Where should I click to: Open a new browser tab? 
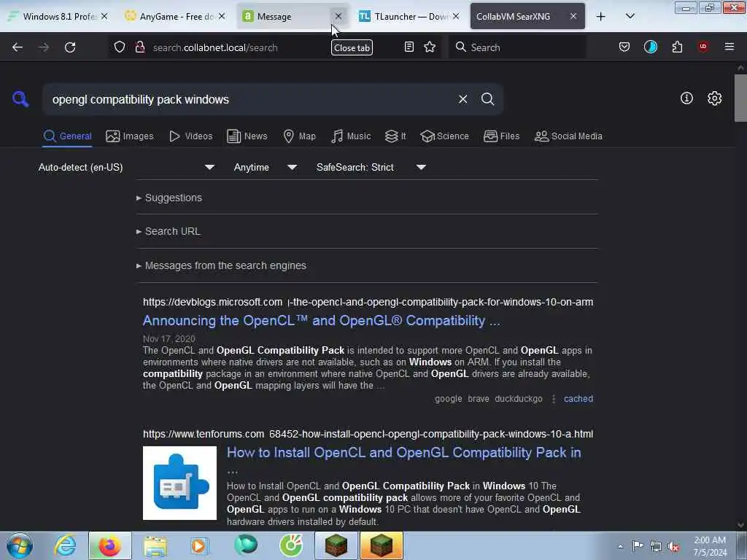(601, 17)
